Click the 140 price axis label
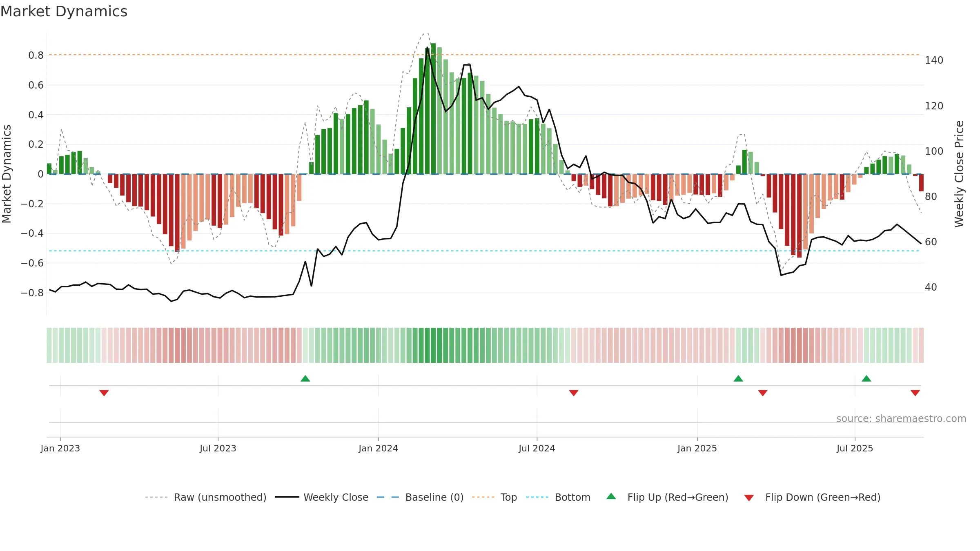The width and height of the screenshot is (980, 551). [x=934, y=60]
